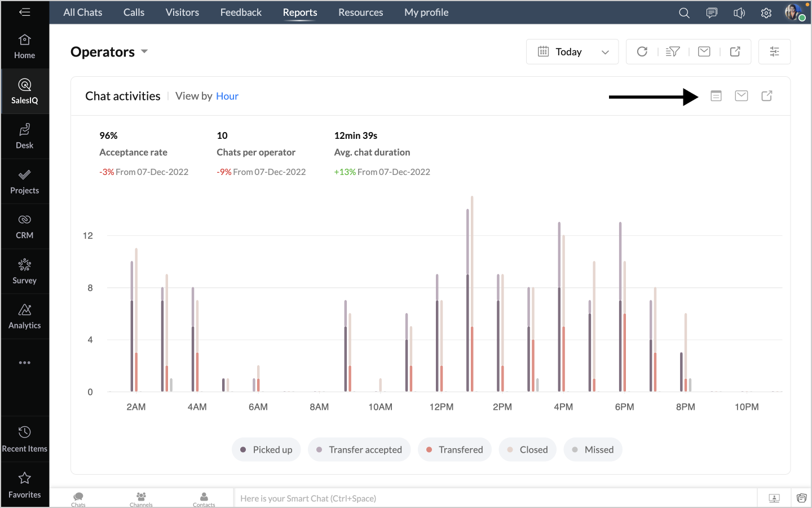Go to CRM in the sidebar
This screenshot has width=812, height=508.
(25, 226)
